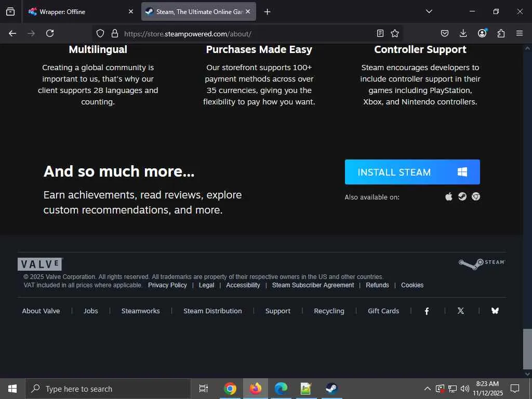The height and width of the screenshot is (399, 532).
Task: Click the Firefox View icon
Action: [10, 11]
